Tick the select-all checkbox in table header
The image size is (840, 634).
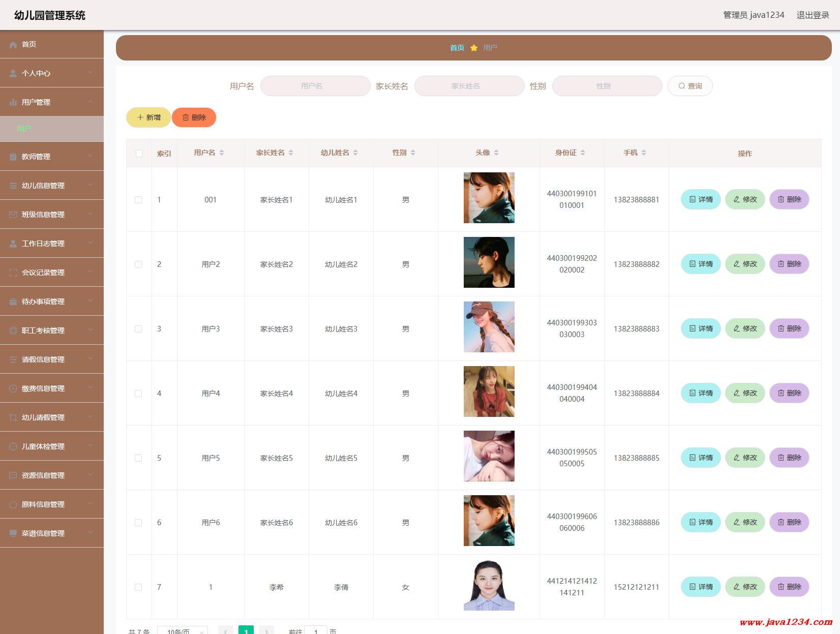(139, 154)
